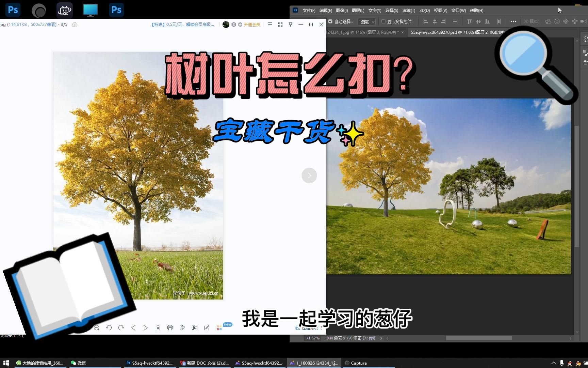Open the 滤镜(T) menu
588x368 pixels.
(x=408, y=11)
